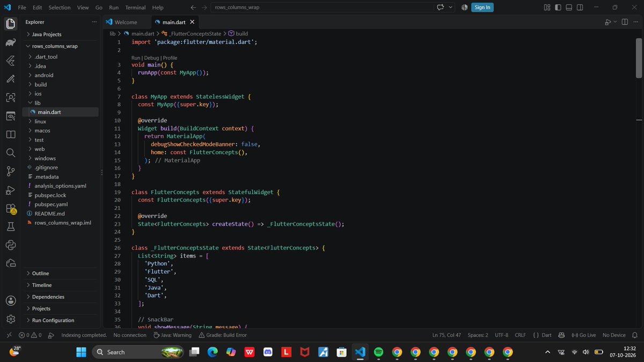Click Ln 75, Col 47 in status bar
This screenshot has height=362, width=644.
[447, 335]
